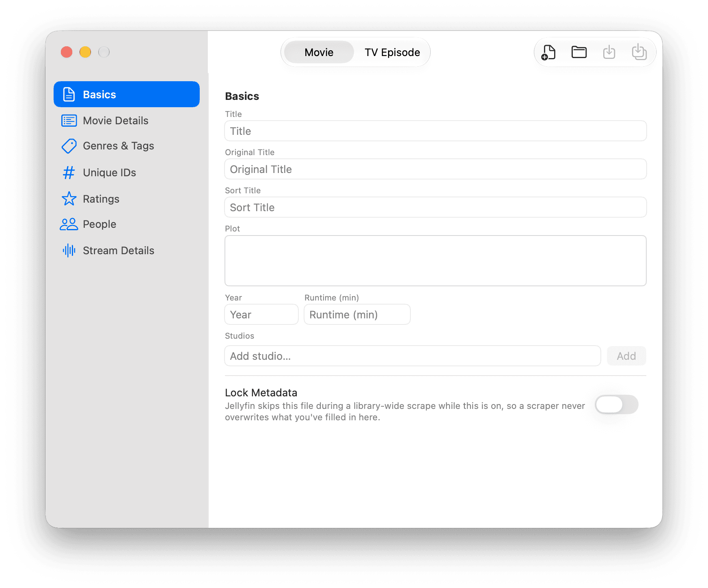This screenshot has width=708, height=588.
Task: Focus the Original Title field
Action: tap(436, 169)
